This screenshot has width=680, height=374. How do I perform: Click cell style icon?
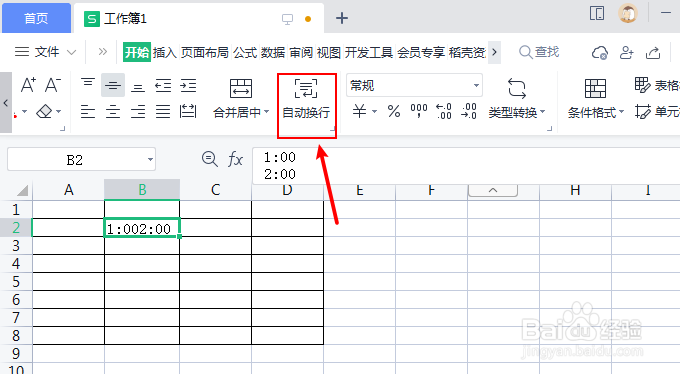tap(642, 112)
